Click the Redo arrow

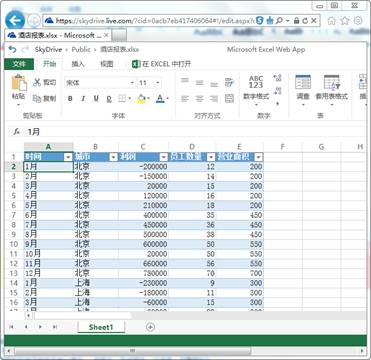[26, 49]
